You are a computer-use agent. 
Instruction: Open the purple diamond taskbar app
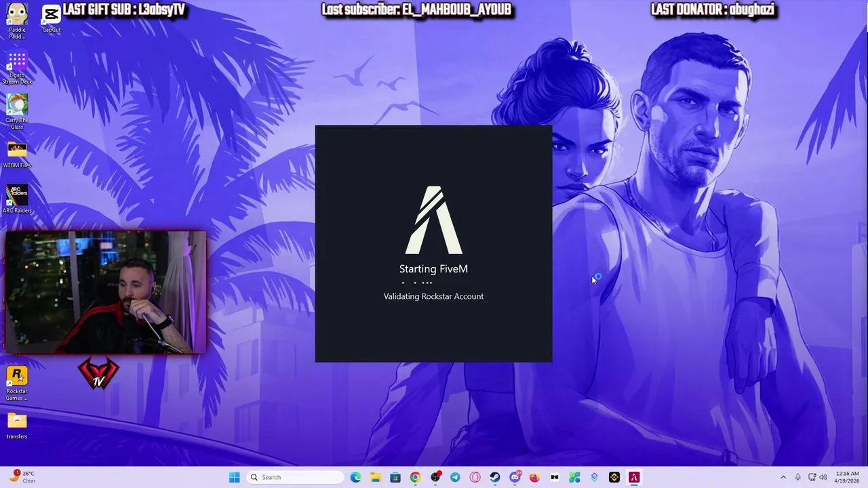pos(594,477)
